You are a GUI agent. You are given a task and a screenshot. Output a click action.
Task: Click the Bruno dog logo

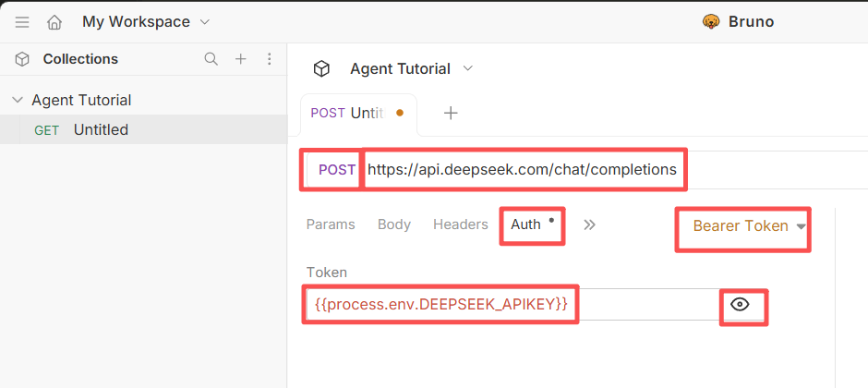[711, 21]
